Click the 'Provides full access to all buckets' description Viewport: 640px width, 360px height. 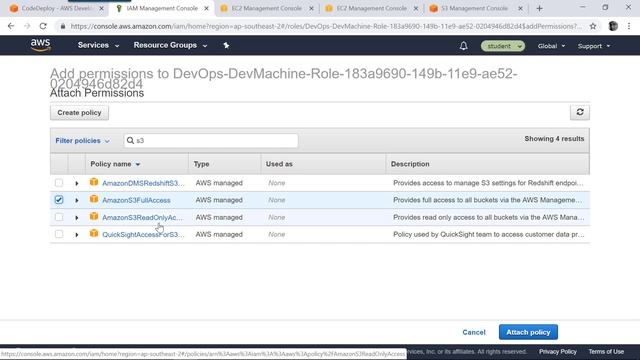tap(487, 200)
